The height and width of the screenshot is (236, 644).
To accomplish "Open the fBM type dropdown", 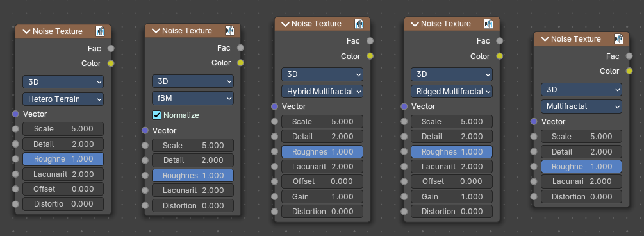I will [193, 98].
